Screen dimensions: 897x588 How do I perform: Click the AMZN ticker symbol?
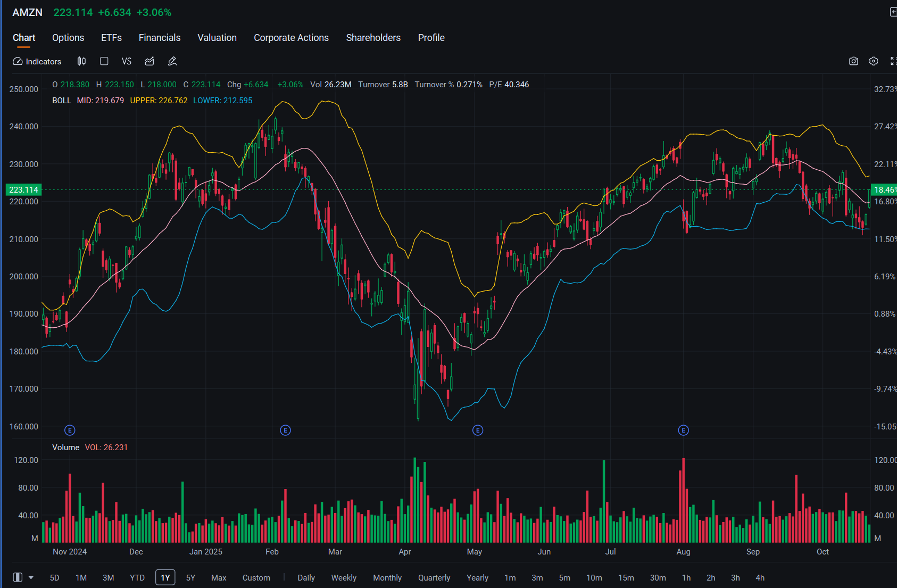point(28,12)
